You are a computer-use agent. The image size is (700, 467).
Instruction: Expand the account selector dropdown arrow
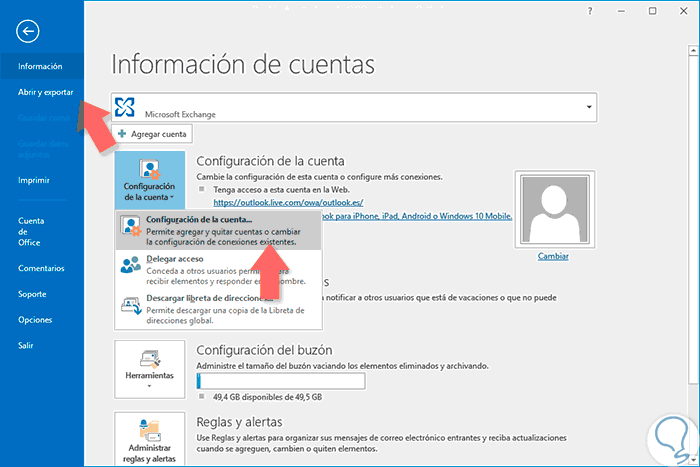tap(589, 106)
